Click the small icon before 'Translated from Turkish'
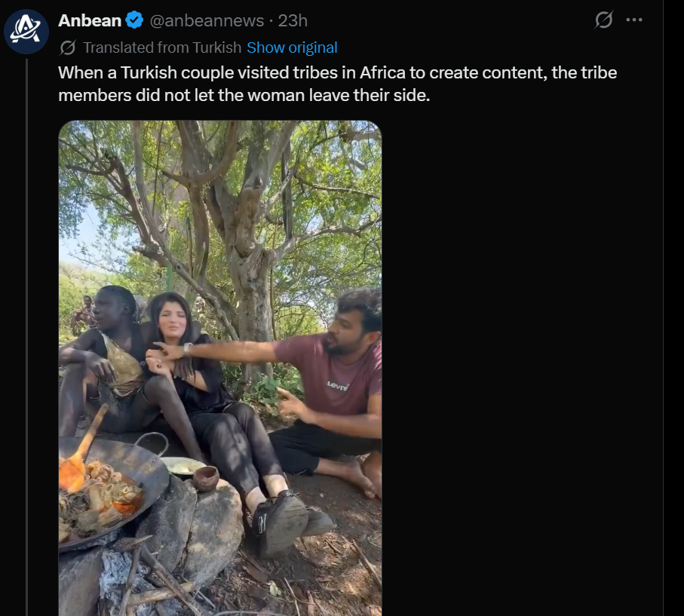 point(68,48)
